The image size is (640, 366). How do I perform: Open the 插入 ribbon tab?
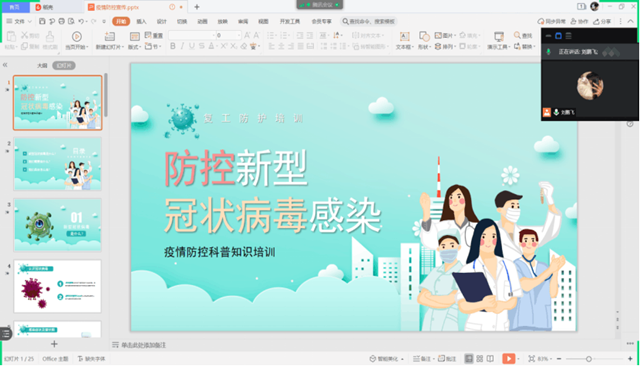click(141, 21)
